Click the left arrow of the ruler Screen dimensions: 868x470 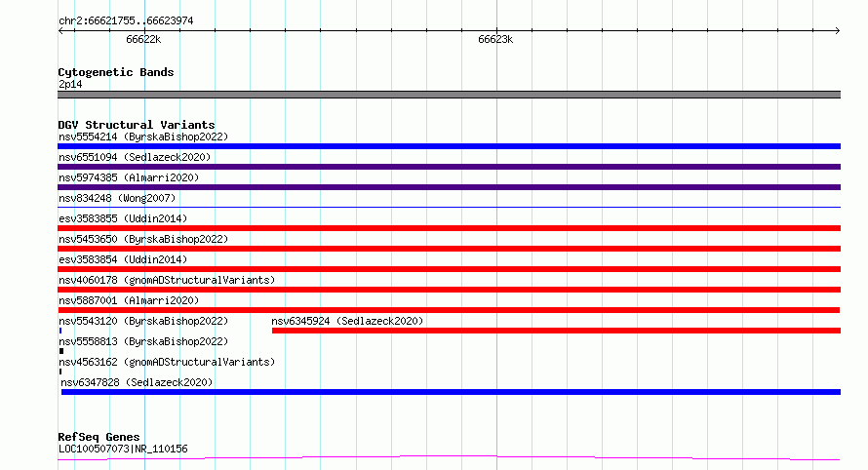pos(60,30)
